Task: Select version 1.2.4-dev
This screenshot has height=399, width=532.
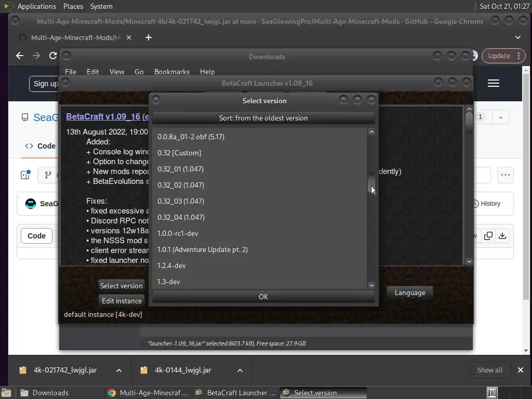Action: [260, 265]
